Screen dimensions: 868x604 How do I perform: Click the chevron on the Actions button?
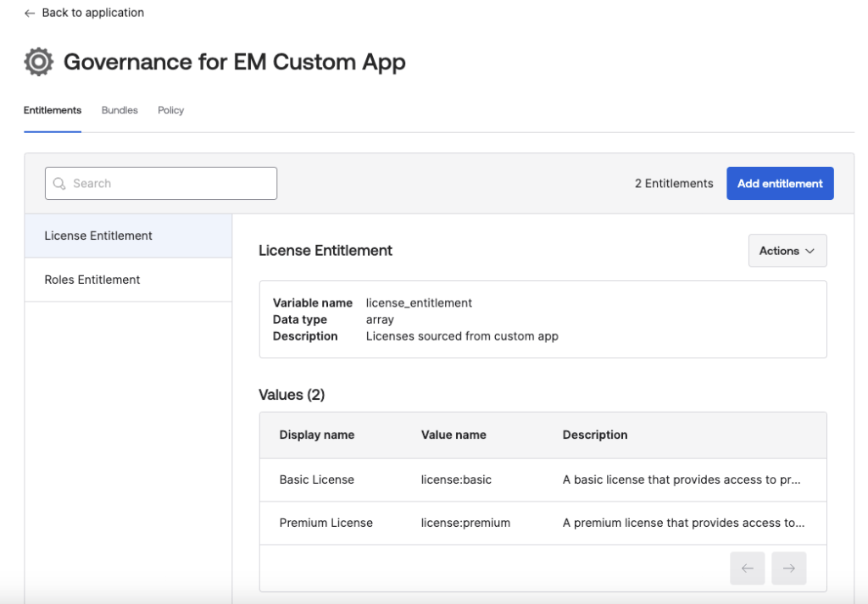tap(811, 250)
